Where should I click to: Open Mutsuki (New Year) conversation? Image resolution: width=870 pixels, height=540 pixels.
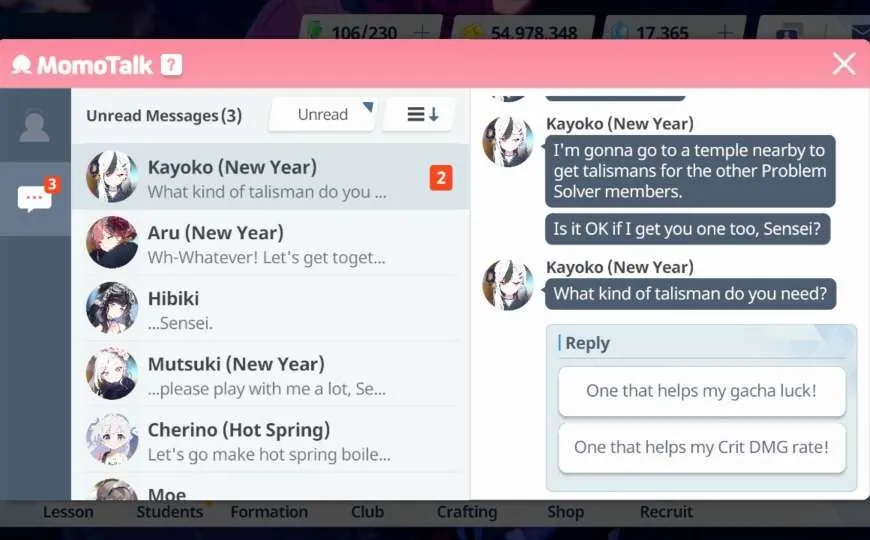click(271, 374)
